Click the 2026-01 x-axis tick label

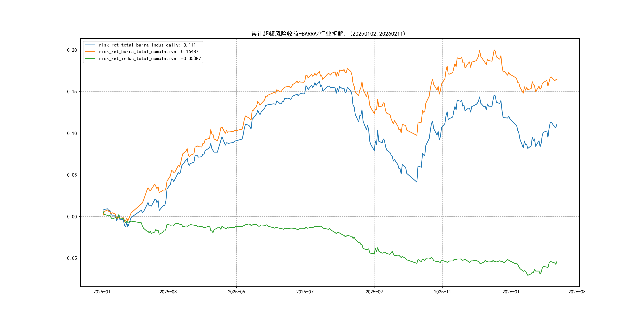pos(511,292)
